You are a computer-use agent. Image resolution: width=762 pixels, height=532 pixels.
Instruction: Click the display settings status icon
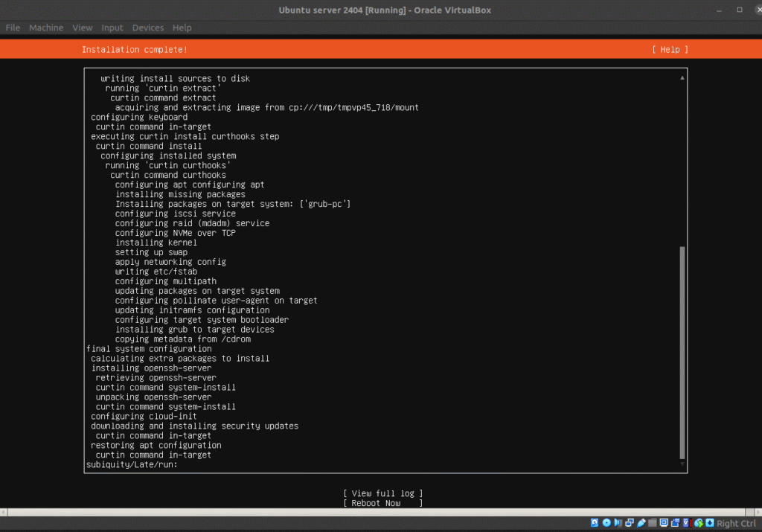(664, 523)
